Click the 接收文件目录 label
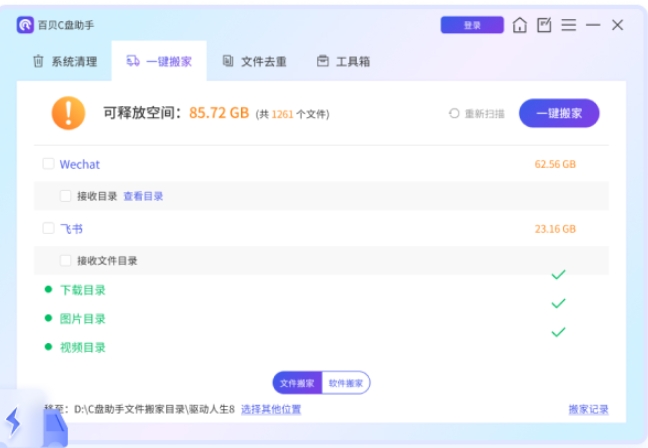The image size is (648, 448). 107,261
